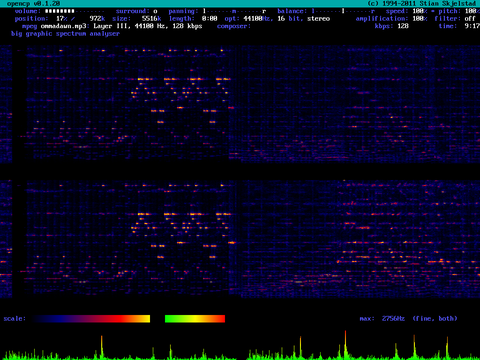
Task: Click the '128 kbps' text after Layer III
Action: 187,26
